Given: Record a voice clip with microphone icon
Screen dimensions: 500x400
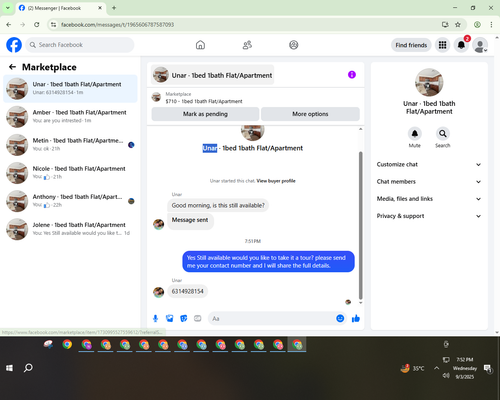Looking at the screenshot, I should pos(155,319).
